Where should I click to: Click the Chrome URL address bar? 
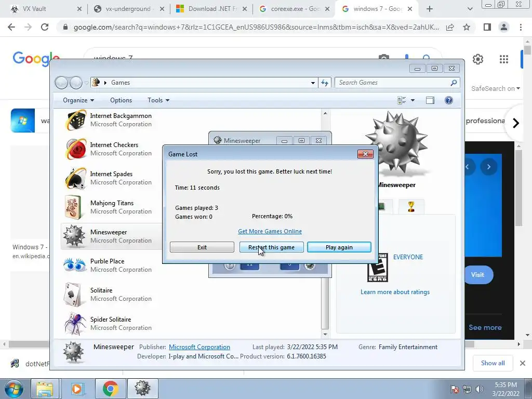coord(256,27)
